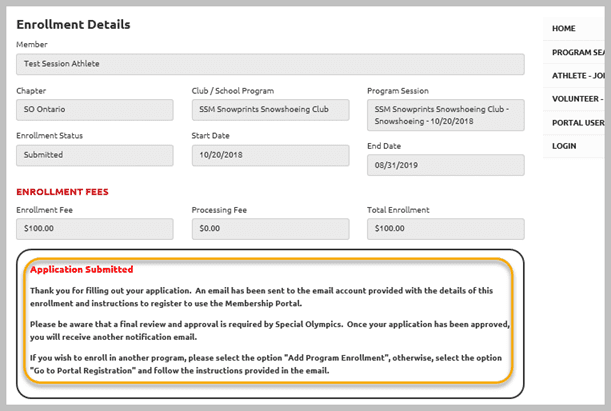Click the Club / School Program field
The height and width of the screenshot is (411, 611).
(270, 109)
